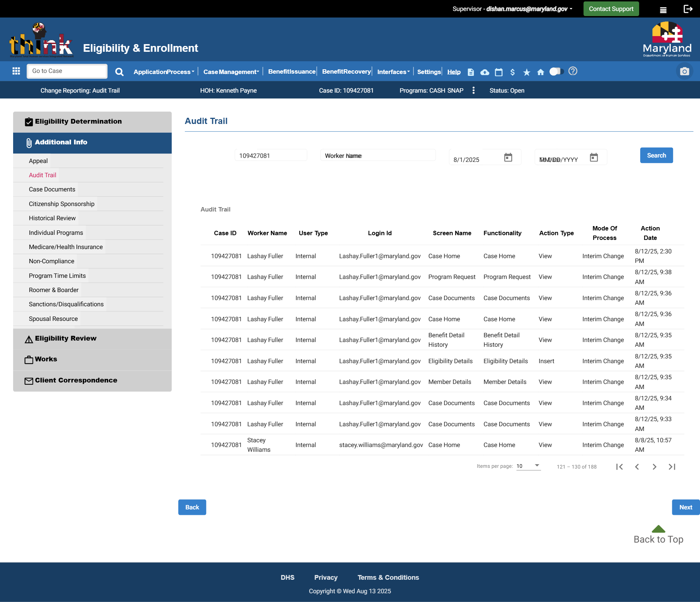700x602 pixels.
Task: Open the hamburger menu icon in top bar
Action: 663,10
